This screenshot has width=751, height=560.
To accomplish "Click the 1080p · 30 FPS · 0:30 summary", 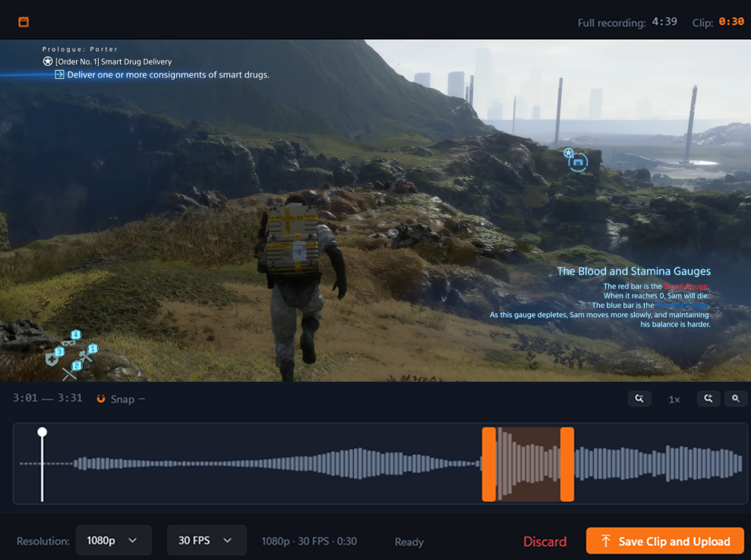I will (x=309, y=541).
